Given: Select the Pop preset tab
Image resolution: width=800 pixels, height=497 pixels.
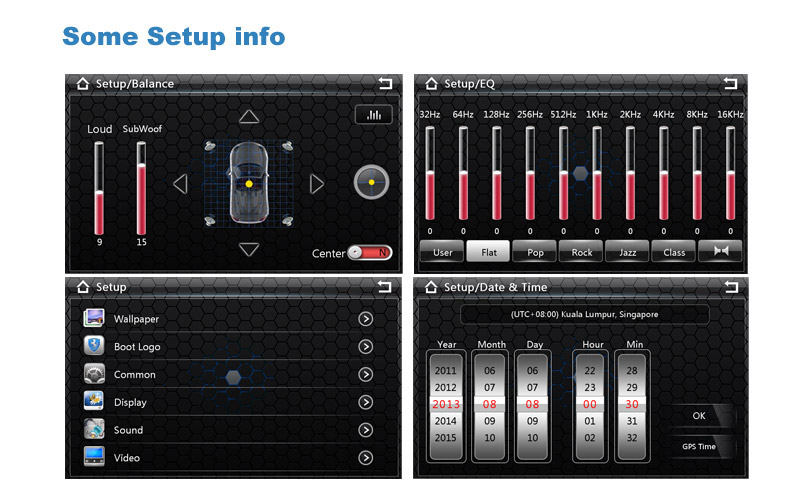Looking at the screenshot, I should pyautogui.click(x=535, y=252).
